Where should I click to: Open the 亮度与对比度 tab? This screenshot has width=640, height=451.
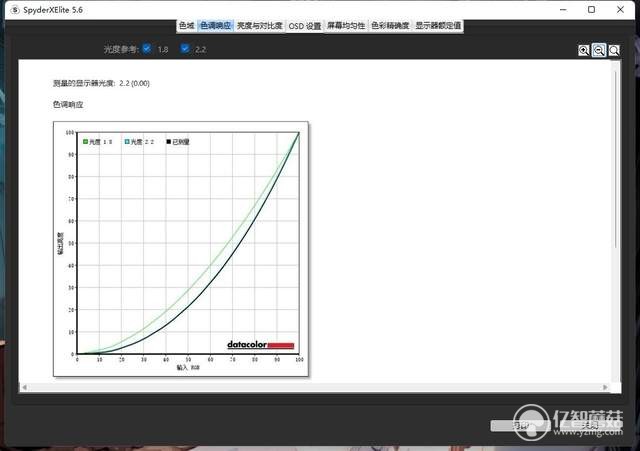[x=260, y=26]
